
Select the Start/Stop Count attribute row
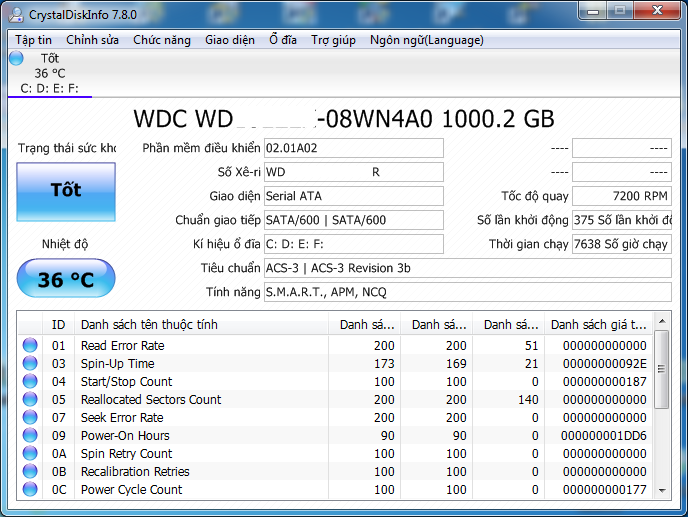pyautogui.click(x=200, y=381)
